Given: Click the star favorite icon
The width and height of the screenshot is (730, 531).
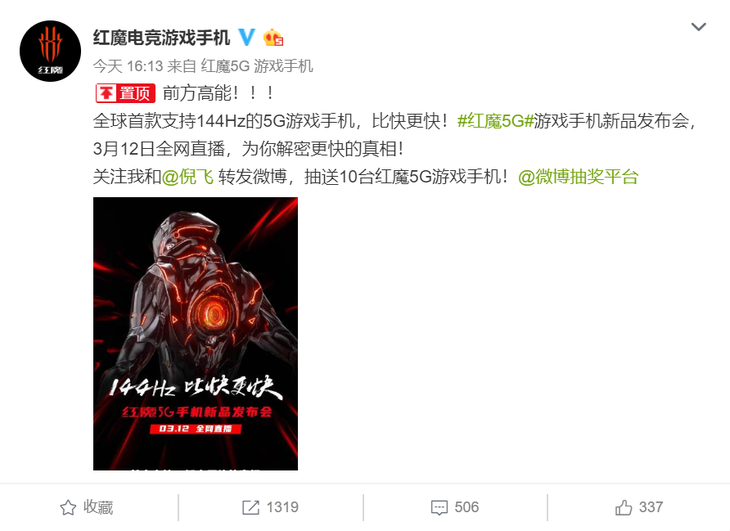Looking at the screenshot, I should (68, 507).
